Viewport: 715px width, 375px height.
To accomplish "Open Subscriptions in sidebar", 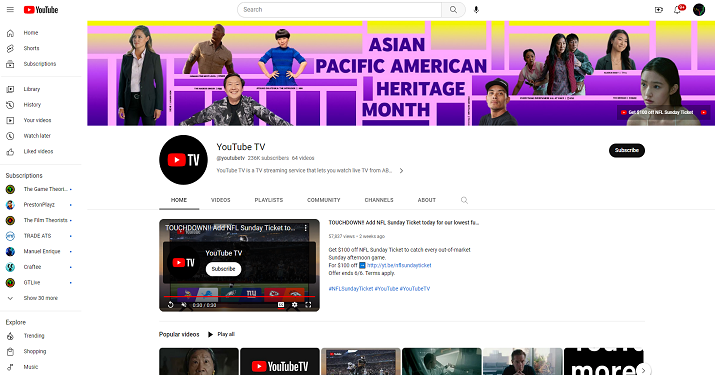I will coord(41,64).
